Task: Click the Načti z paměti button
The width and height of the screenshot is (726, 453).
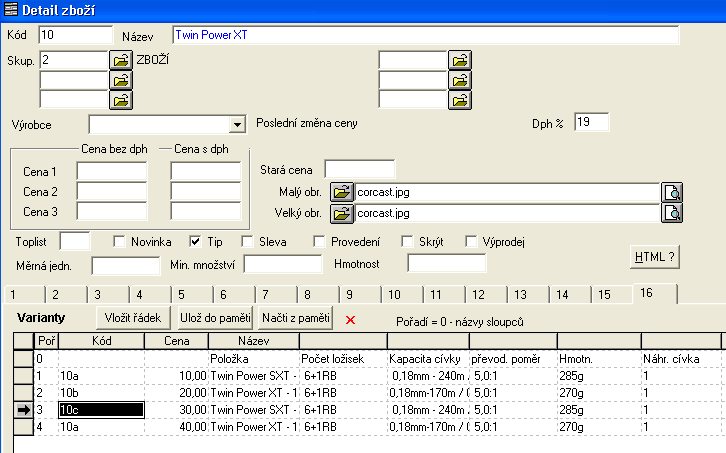Action: (x=296, y=318)
